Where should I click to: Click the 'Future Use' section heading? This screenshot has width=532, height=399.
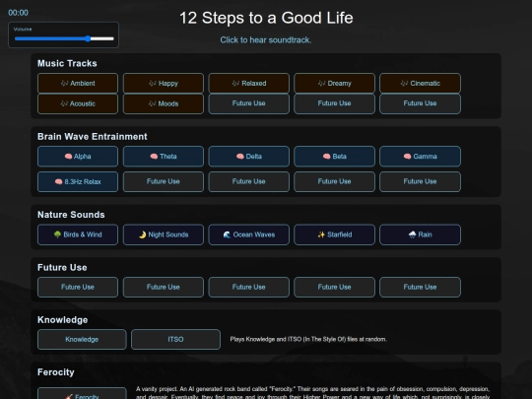[x=62, y=267]
